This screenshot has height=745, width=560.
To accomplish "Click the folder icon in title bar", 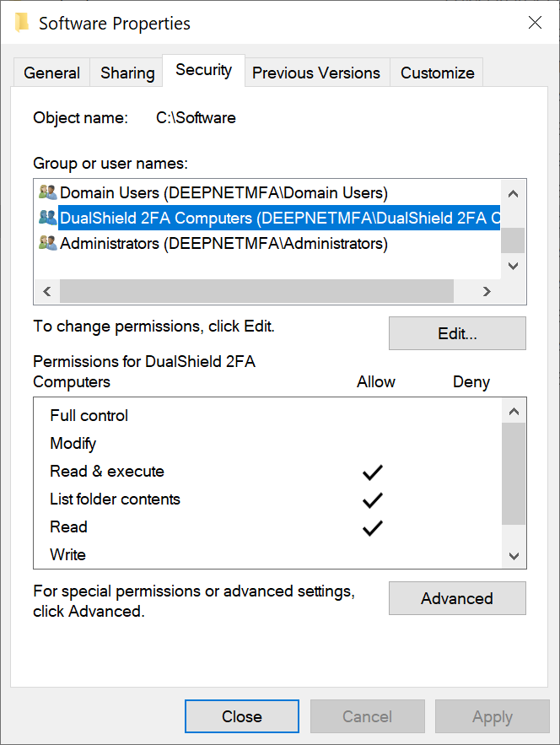I will (x=23, y=23).
